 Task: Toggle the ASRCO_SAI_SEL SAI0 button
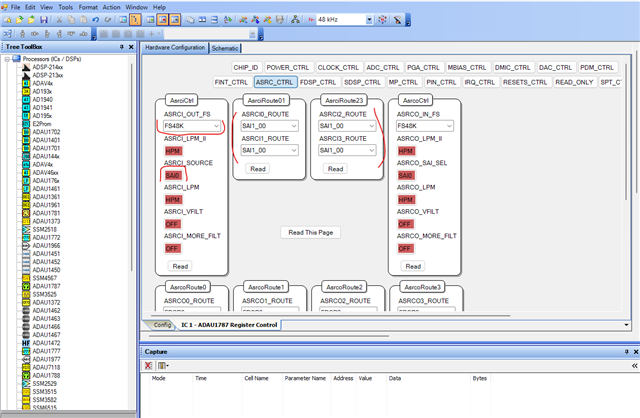[x=406, y=176]
